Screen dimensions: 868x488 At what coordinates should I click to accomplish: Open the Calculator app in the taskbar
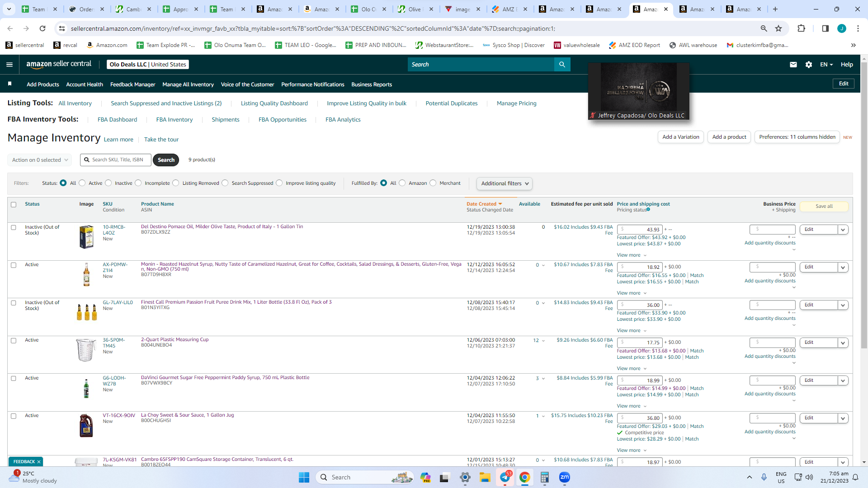click(x=544, y=477)
